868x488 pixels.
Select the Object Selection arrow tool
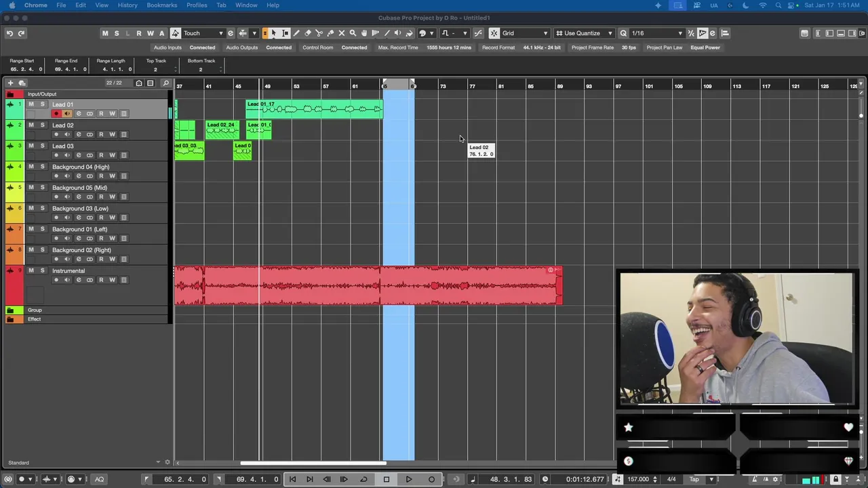274,33
